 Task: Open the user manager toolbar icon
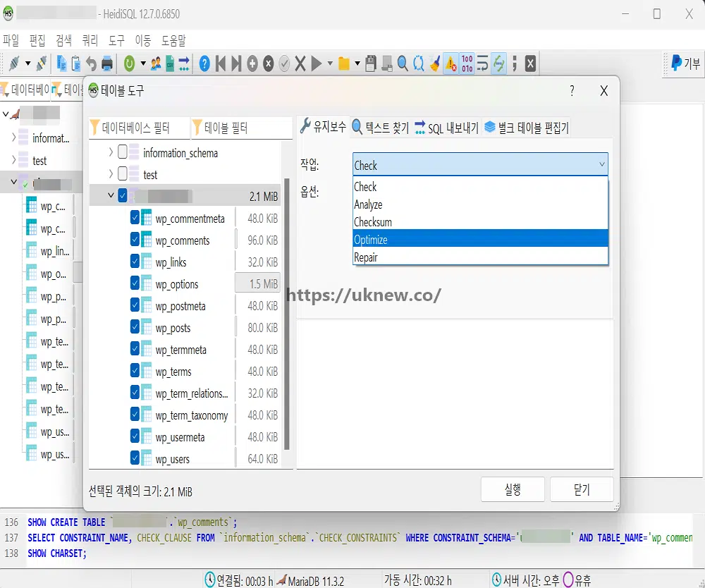coord(155,64)
